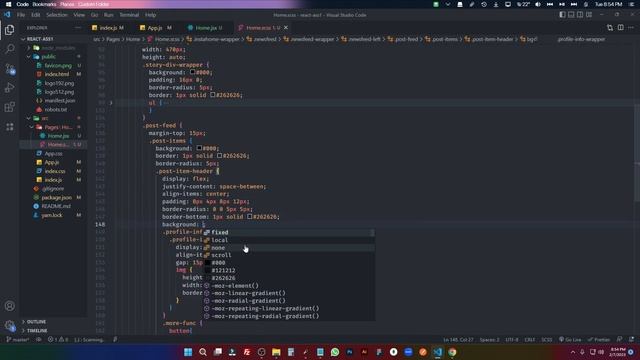Switch to the App.js tab

click(155, 28)
